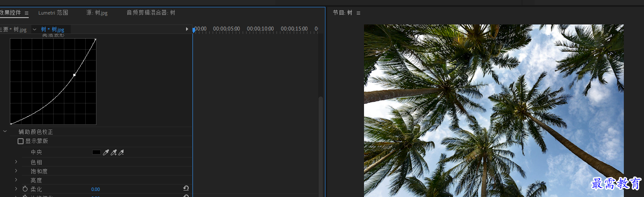Open the 效果控件 panel menu icon
Image resolution: width=644 pixels, height=197 pixels.
[x=27, y=13]
